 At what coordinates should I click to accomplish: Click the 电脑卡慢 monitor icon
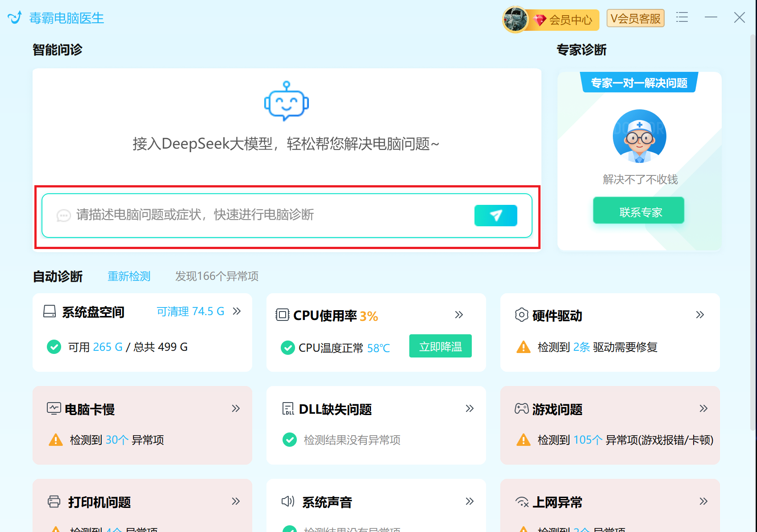point(54,408)
